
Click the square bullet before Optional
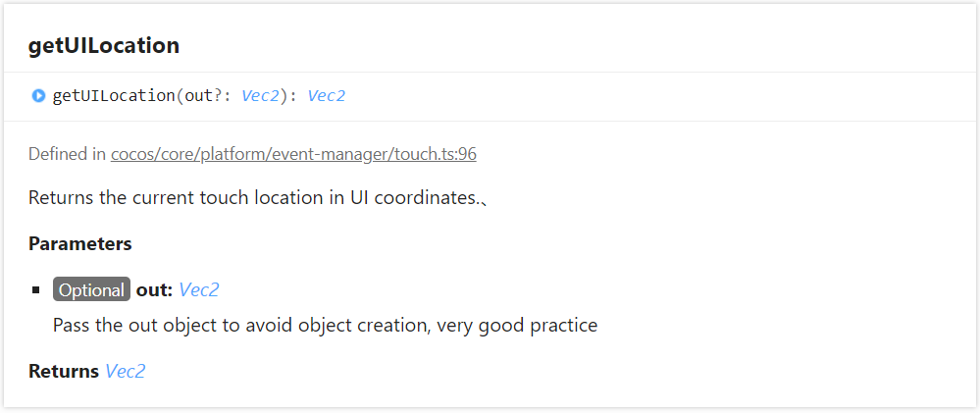(35, 290)
